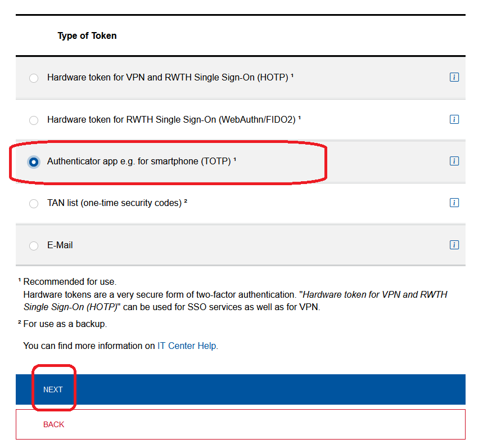This screenshot has width=483, height=448.
Task: Select WebAuthn/FIDO2 hardware token option
Action: pyautogui.click(x=34, y=120)
